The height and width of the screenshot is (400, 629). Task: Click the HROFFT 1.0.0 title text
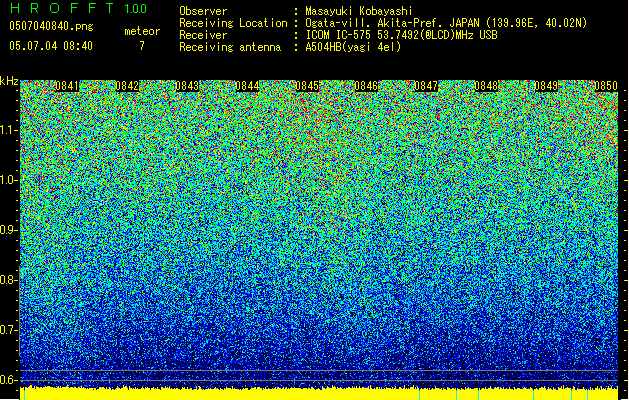[78, 8]
